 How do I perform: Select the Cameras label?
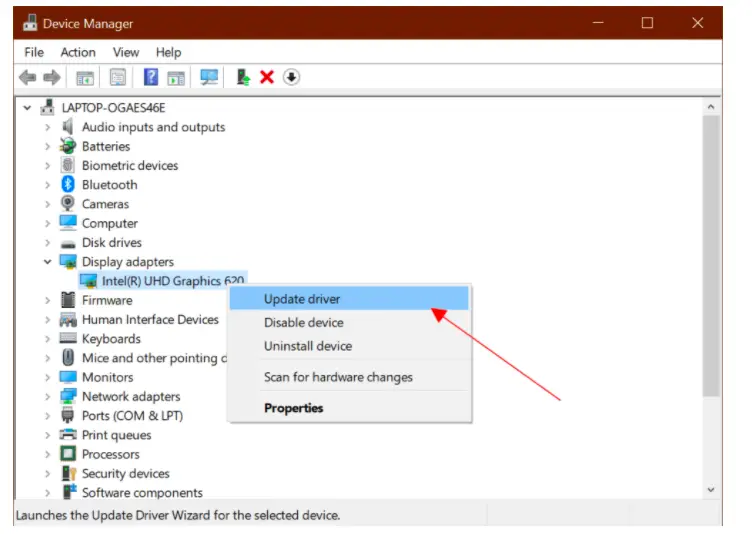click(x=105, y=204)
